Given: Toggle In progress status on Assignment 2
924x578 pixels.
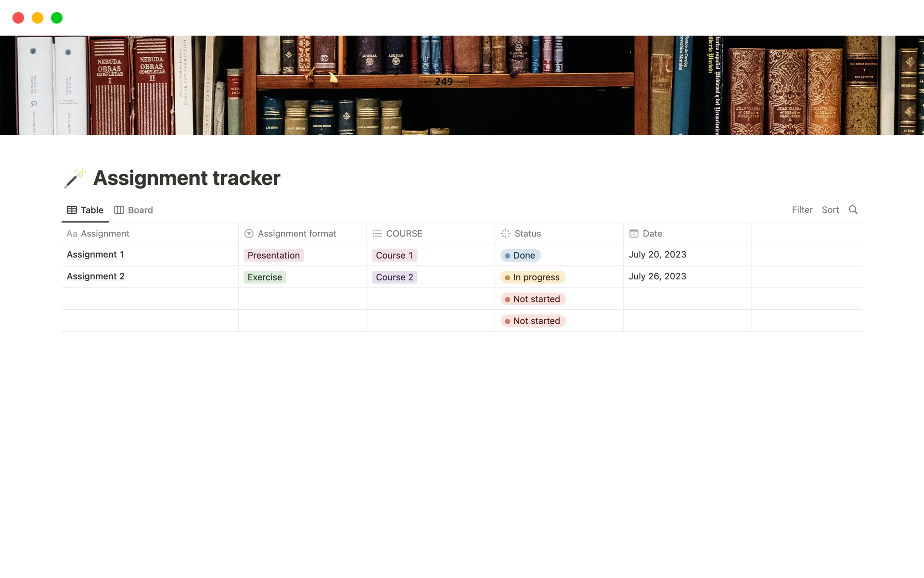Looking at the screenshot, I should point(532,276).
